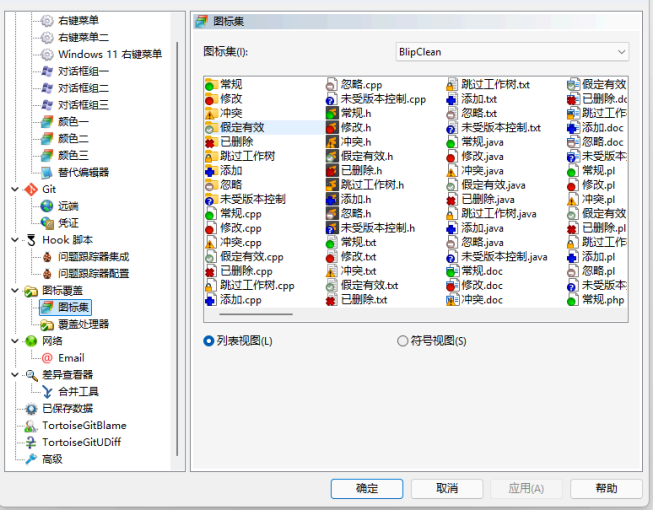
Task: Collapse the 图标覆盖 tree node
Action: coord(15,292)
